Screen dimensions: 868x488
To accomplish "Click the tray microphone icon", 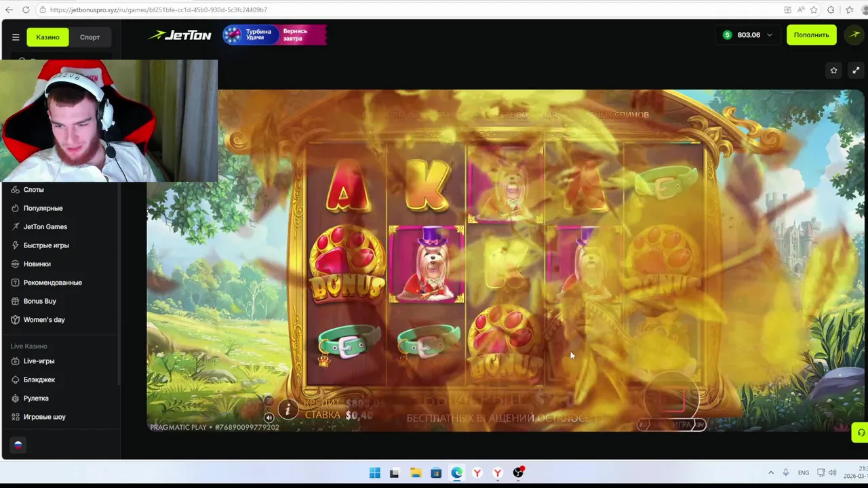I will pyautogui.click(x=786, y=472).
